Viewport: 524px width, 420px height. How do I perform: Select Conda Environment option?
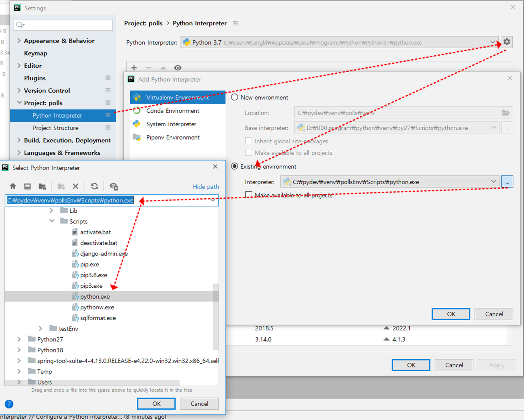[178, 111]
